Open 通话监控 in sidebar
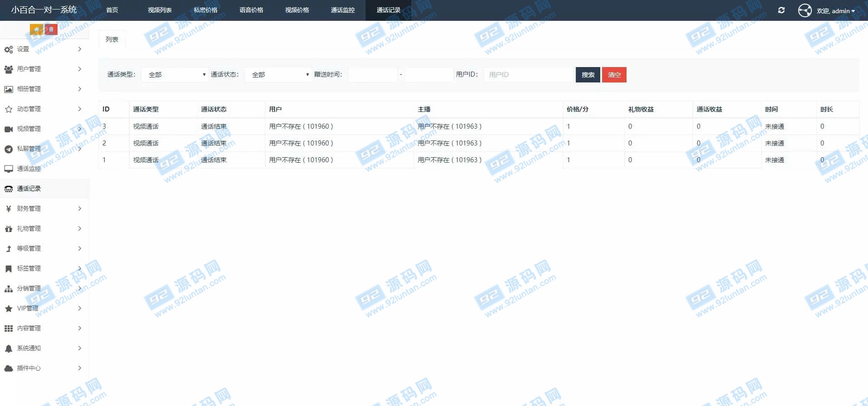Image resolution: width=868 pixels, height=406 pixels. [29, 169]
